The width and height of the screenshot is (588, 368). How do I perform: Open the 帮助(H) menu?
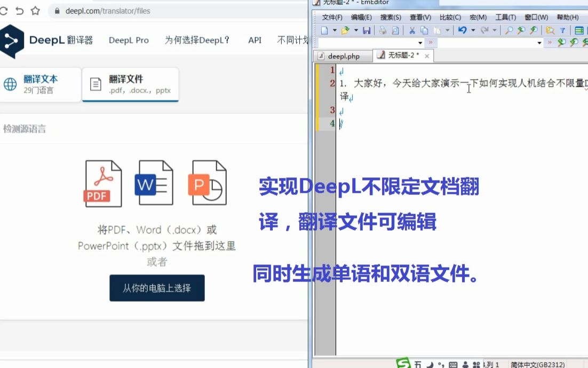tap(567, 17)
